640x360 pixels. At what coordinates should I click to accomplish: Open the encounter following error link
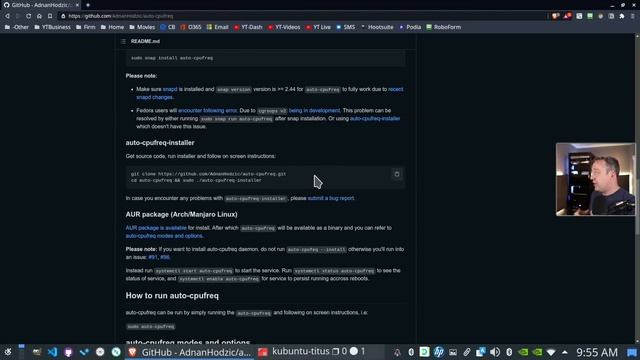(x=207, y=111)
